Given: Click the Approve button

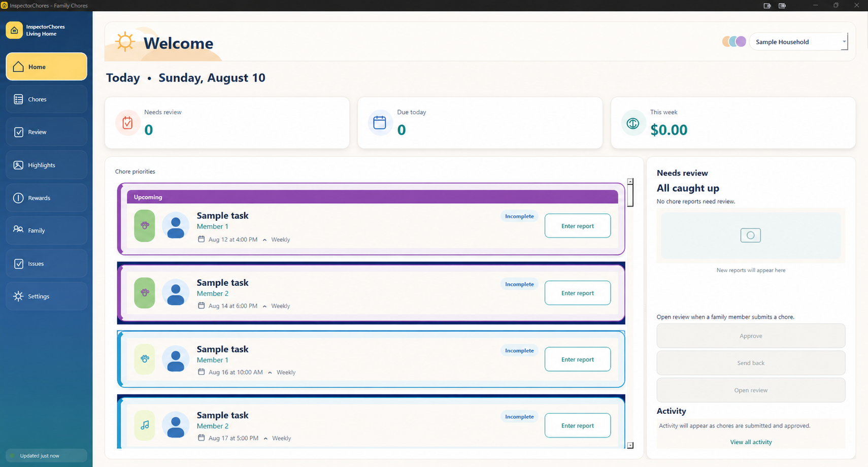Looking at the screenshot, I should tap(751, 336).
